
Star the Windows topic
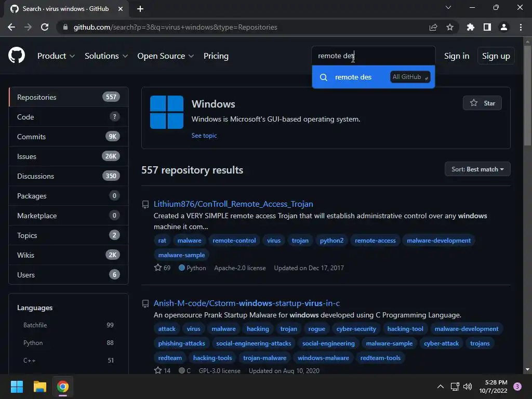[482, 103]
